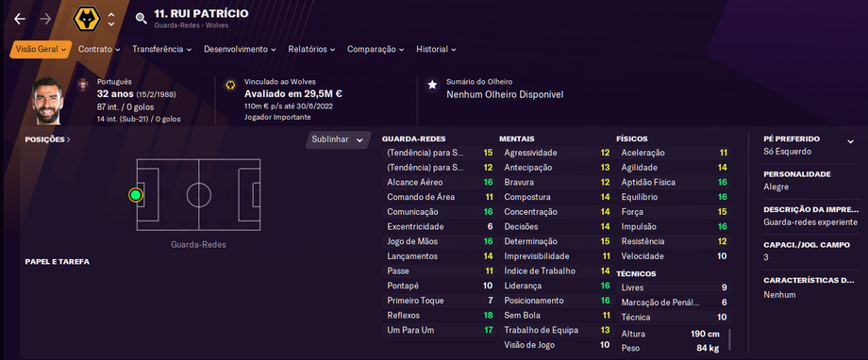
Task: Click the forward navigation arrow
Action: pos(46,19)
